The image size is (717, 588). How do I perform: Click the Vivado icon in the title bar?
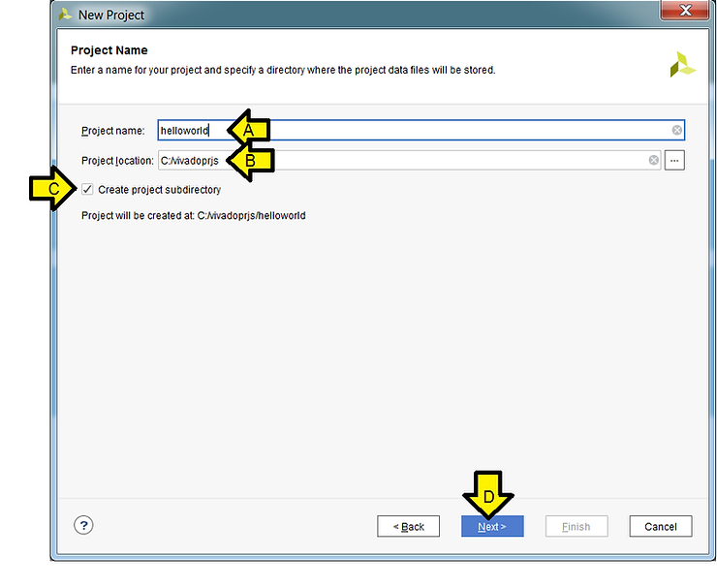pyautogui.click(x=65, y=15)
